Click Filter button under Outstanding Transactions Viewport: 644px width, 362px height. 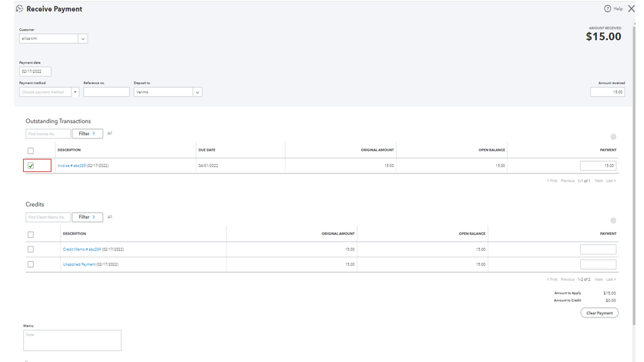click(x=87, y=133)
